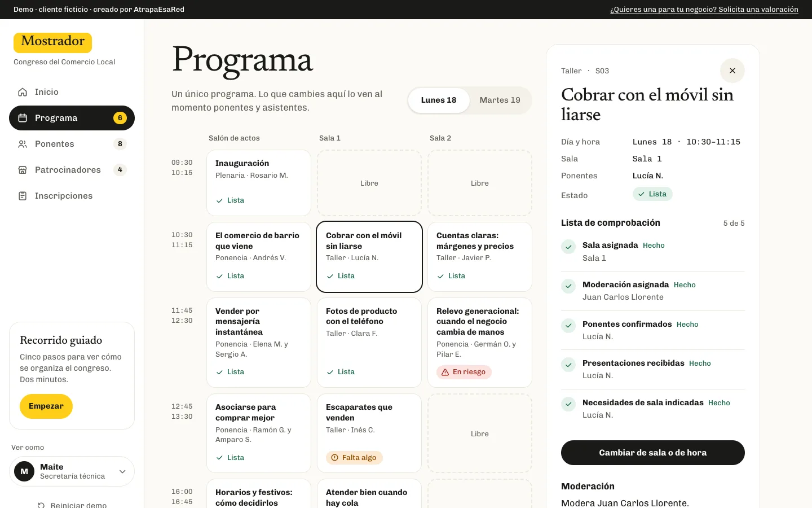Image resolution: width=812 pixels, height=508 pixels.
Task: Click the Lista status badge in detail panel
Action: (x=652, y=194)
